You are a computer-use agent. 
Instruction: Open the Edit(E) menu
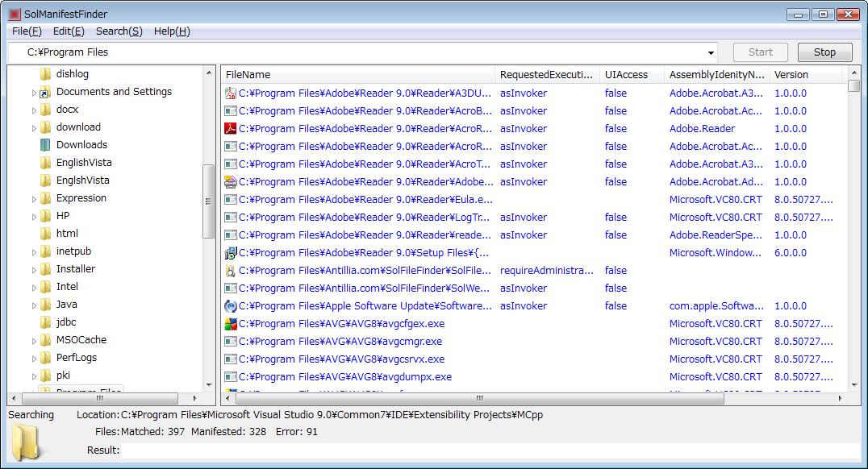(x=69, y=31)
